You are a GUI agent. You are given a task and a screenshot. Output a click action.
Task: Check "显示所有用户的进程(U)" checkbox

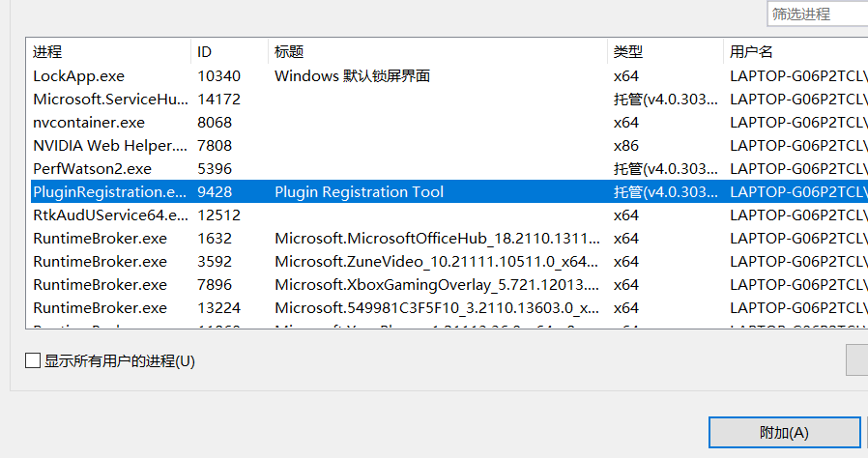pos(33,361)
